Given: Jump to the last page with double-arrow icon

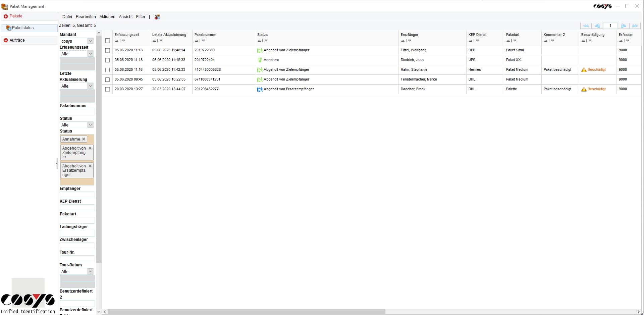Looking at the screenshot, I should [635, 25].
